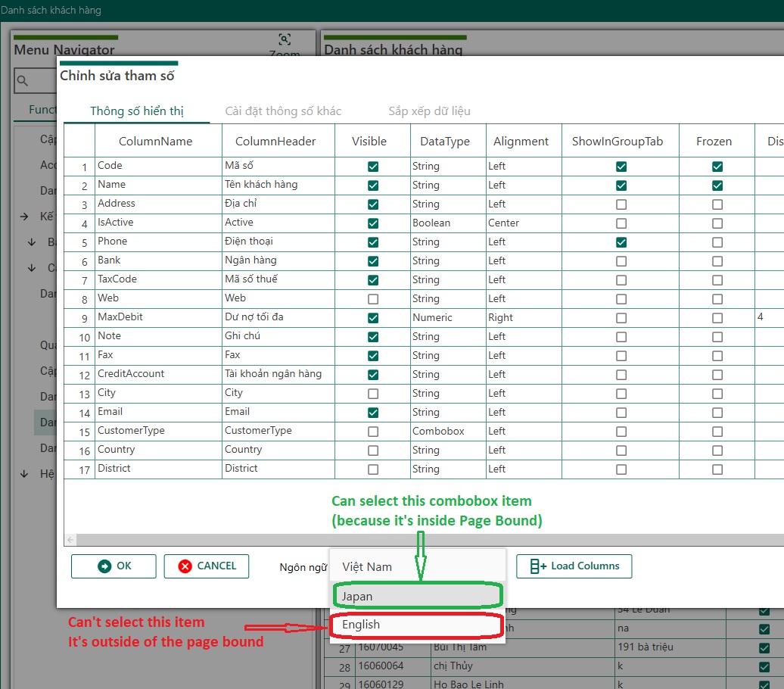Collapse the first down-arrow navigator item

click(x=32, y=242)
